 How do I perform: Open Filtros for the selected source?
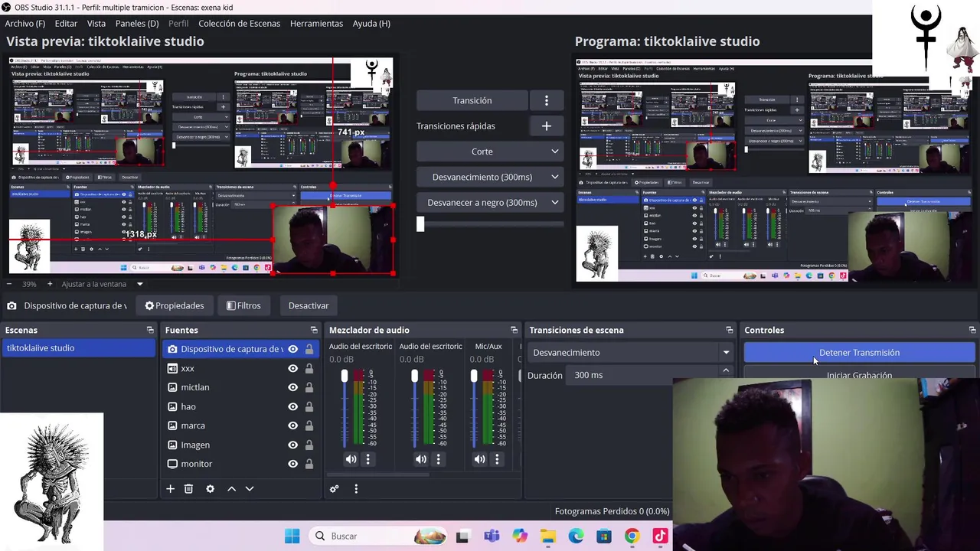(243, 305)
